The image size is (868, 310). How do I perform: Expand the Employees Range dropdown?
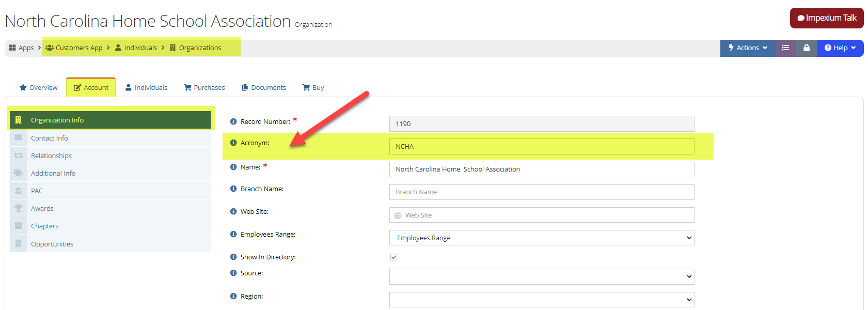[542, 238]
